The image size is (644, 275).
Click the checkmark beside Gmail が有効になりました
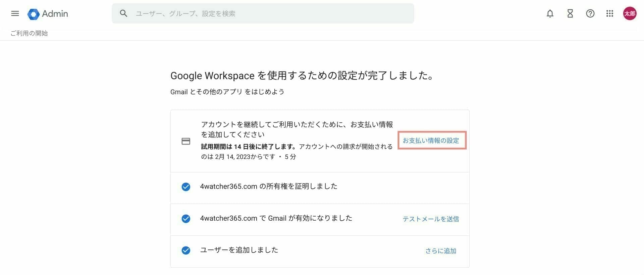pyautogui.click(x=186, y=219)
